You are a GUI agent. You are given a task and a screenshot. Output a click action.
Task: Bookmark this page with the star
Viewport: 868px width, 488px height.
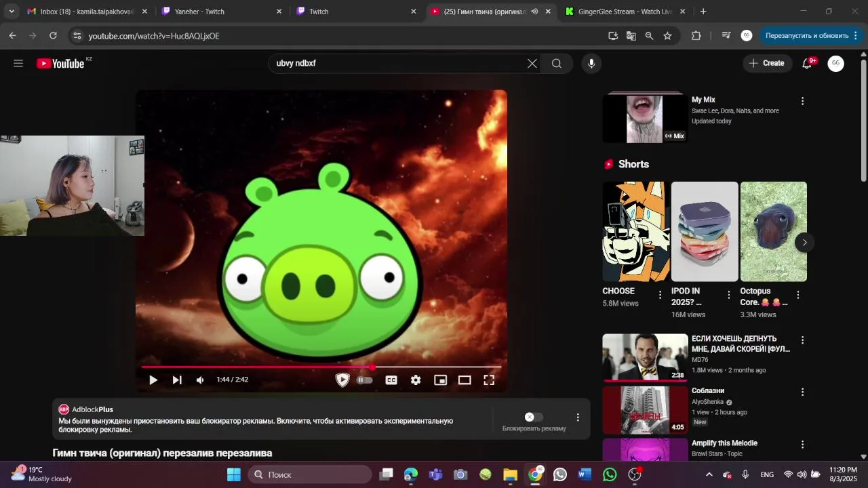point(667,36)
